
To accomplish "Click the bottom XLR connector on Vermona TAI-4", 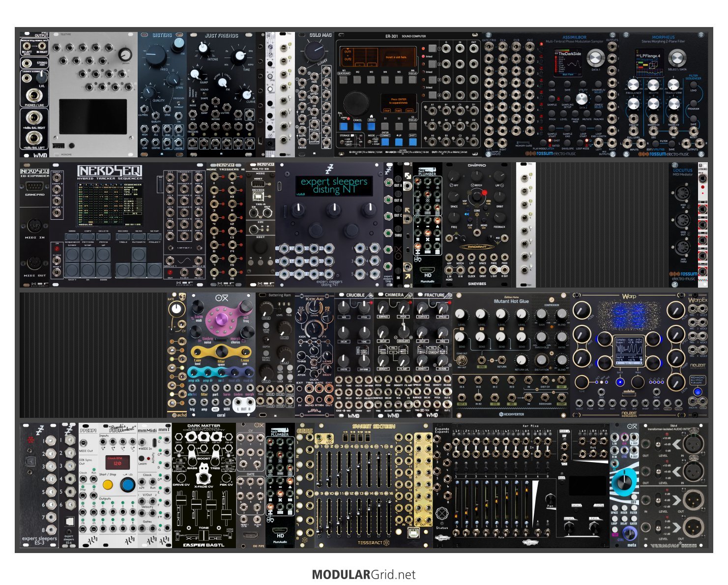I will [x=692, y=528].
